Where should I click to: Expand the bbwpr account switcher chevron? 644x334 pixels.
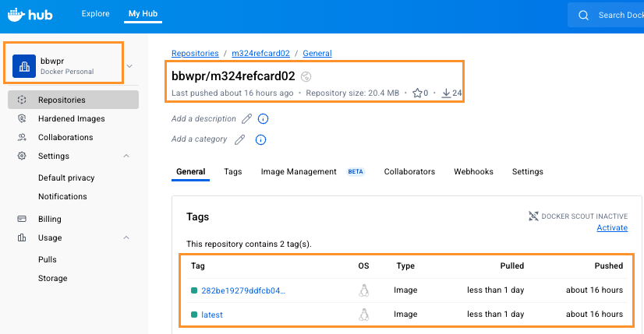tap(129, 66)
